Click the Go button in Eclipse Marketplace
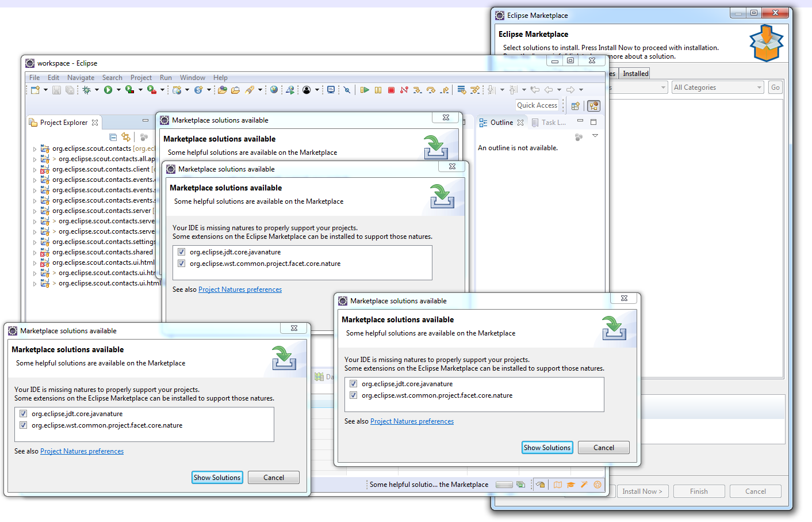The width and height of the screenshot is (812, 522). [x=775, y=87]
